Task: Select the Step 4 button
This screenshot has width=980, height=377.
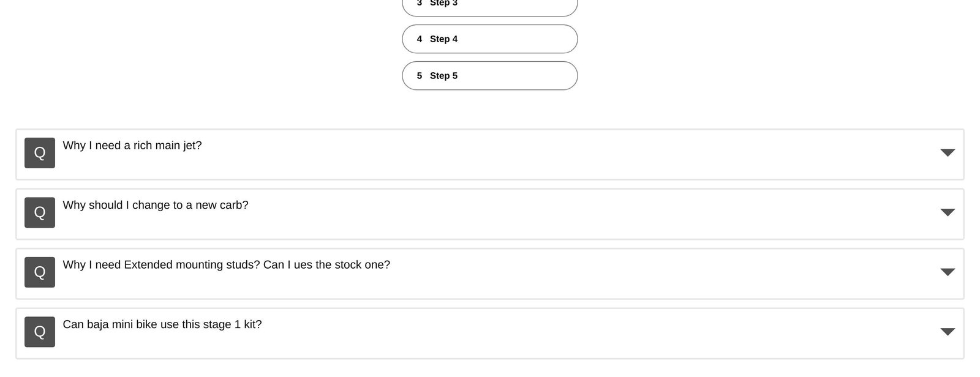Action: 489,39
